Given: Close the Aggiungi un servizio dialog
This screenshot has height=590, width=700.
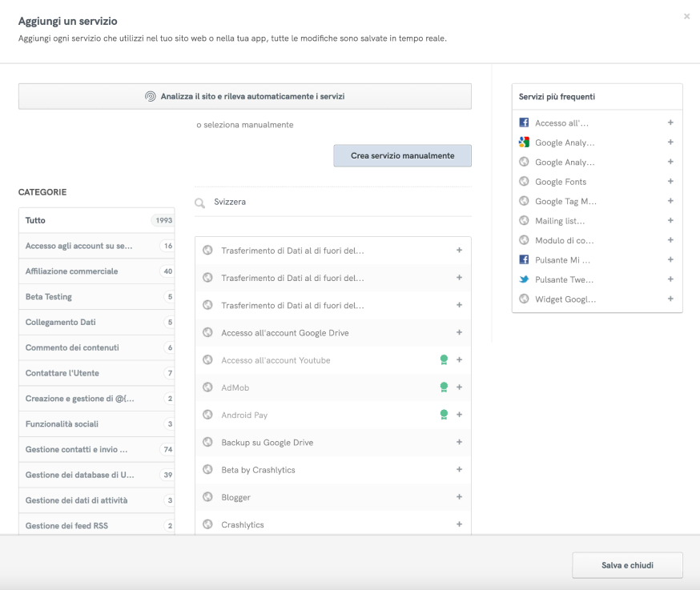Looking at the screenshot, I should click(686, 16).
